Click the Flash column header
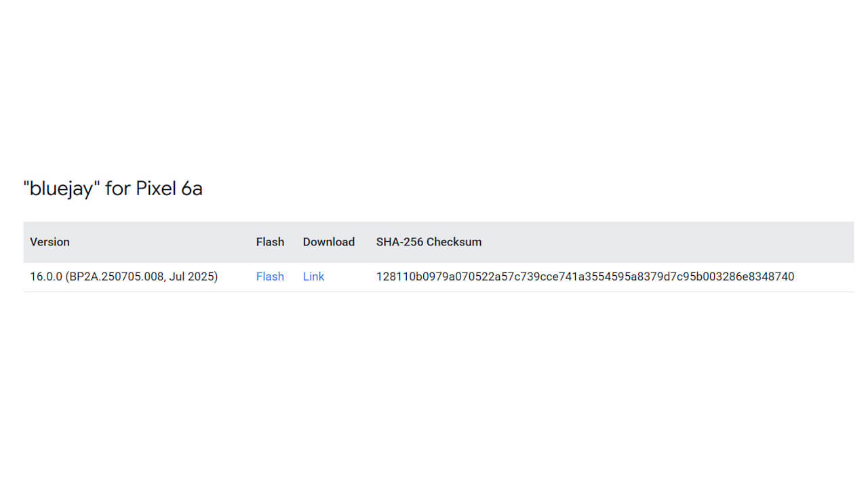 tap(270, 242)
